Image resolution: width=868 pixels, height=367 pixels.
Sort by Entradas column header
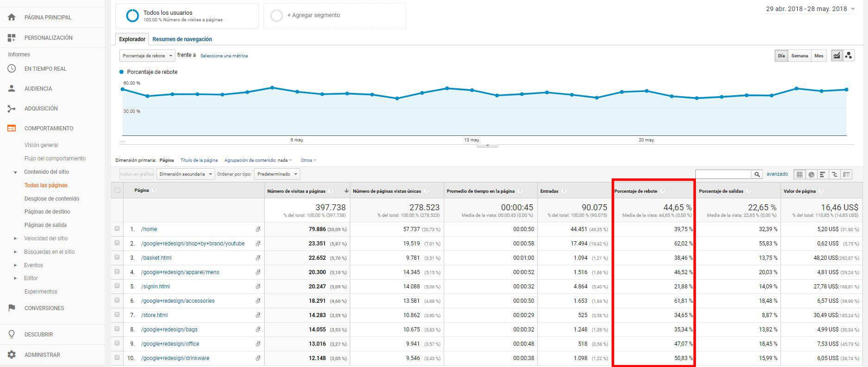[x=549, y=191]
